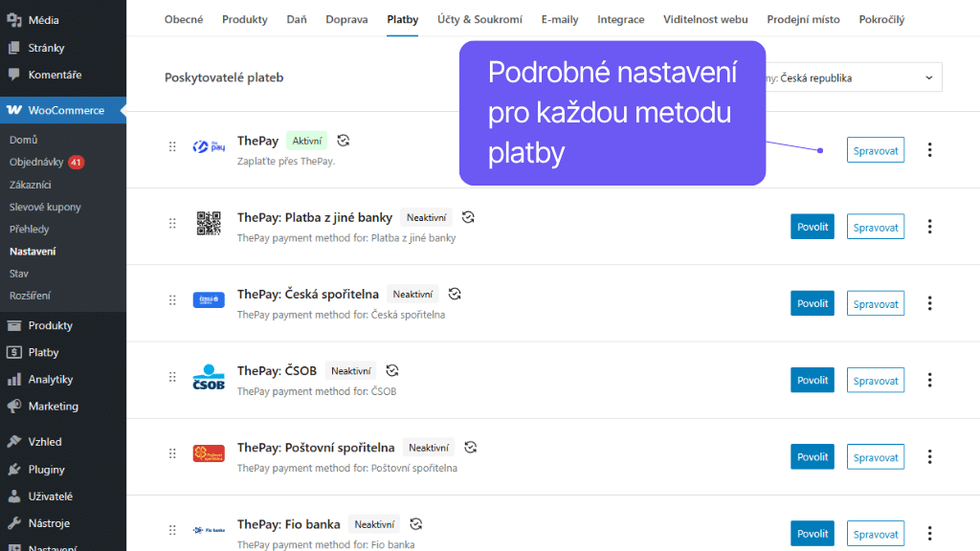Enable Česká spořitelna with Povolit

click(813, 303)
